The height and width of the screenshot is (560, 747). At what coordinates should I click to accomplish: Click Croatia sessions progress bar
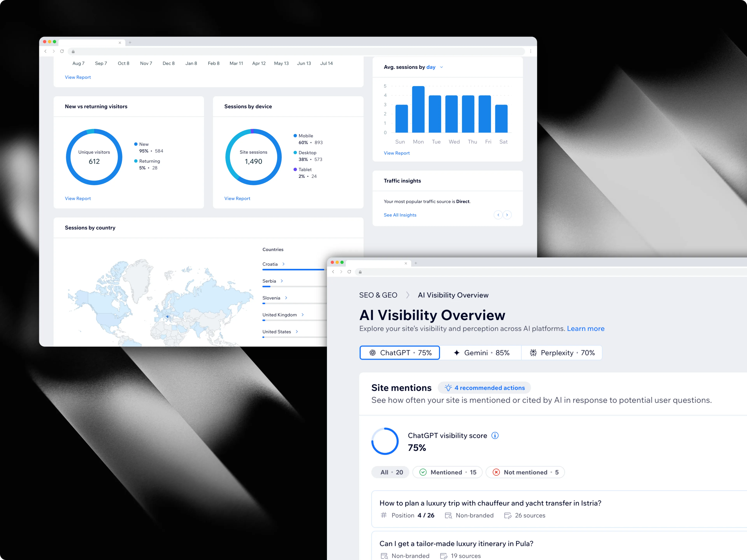[x=295, y=270]
